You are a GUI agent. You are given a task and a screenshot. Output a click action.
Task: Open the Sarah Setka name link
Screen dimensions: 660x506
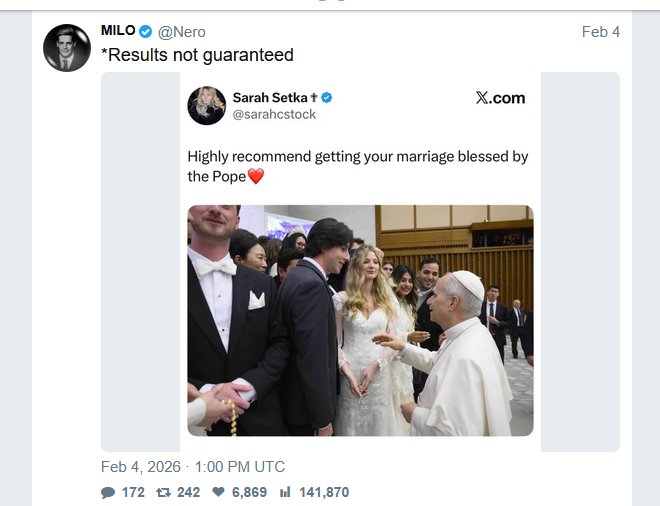tap(268, 97)
